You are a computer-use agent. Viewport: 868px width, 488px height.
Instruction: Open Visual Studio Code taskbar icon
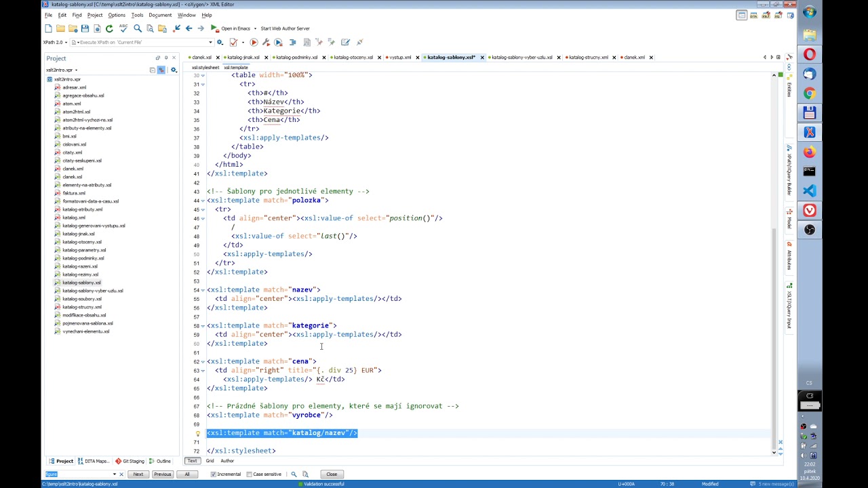(810, 191)
